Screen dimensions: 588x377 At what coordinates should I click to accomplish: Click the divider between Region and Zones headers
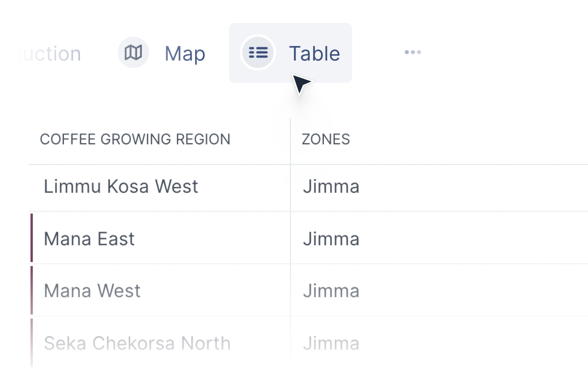tap(290, 139)
